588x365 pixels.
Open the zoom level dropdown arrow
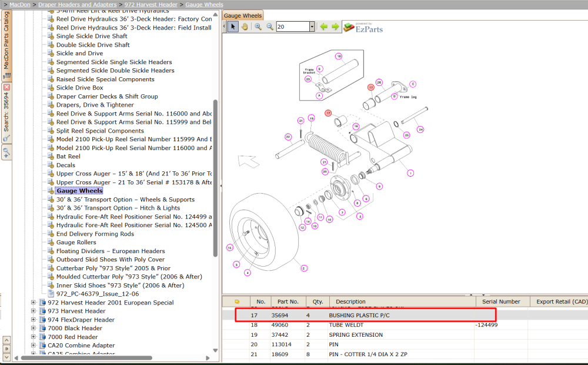click(312, 26)
